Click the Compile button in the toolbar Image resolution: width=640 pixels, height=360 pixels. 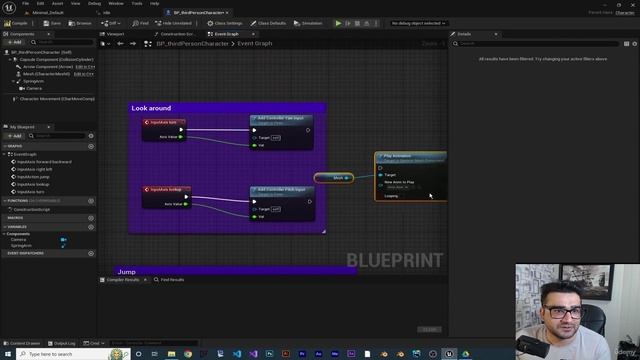tap(16, 23)
